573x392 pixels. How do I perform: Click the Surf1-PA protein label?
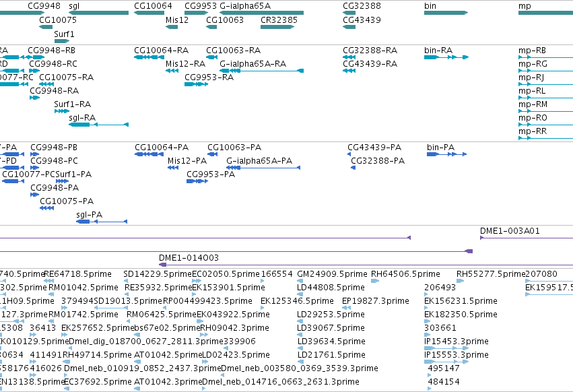[x=73, y=174]
